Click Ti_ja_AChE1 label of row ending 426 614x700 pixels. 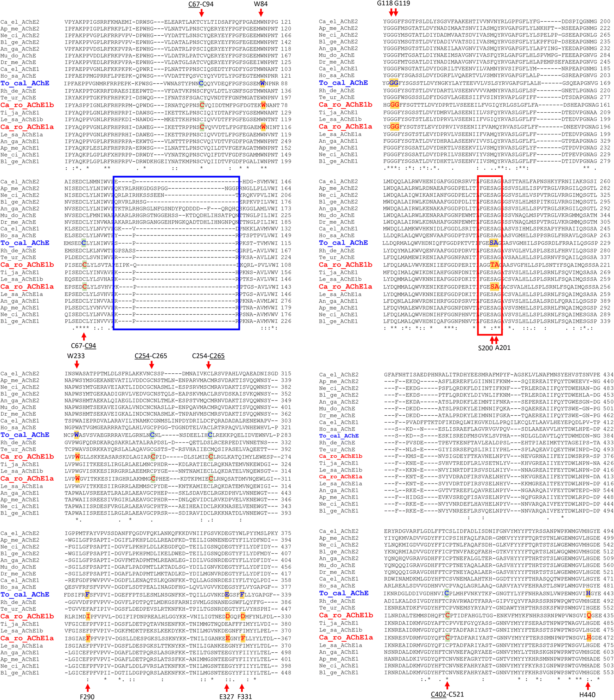339,463
